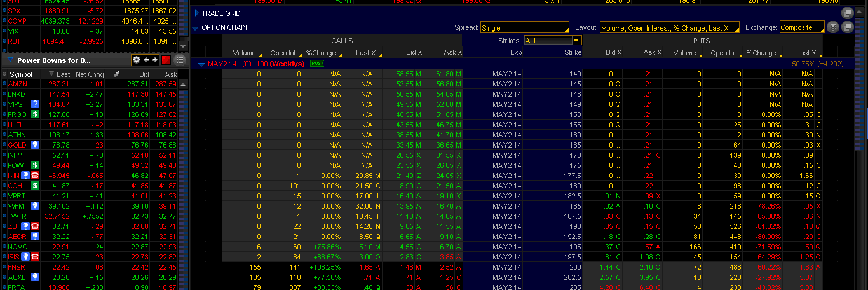Select the FNSR symbol in watchlist
Image resolution: width=868 pixels, height=290 pixels.
coord(17,267)
